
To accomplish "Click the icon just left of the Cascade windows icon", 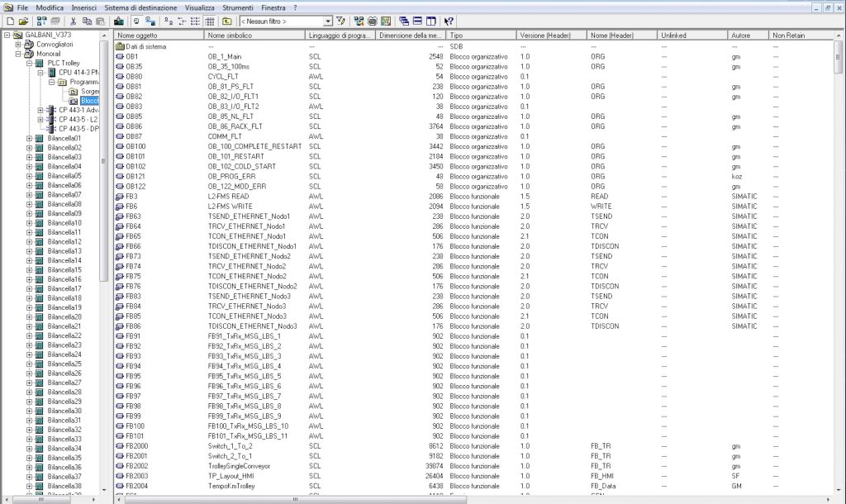I will [386, 21].
